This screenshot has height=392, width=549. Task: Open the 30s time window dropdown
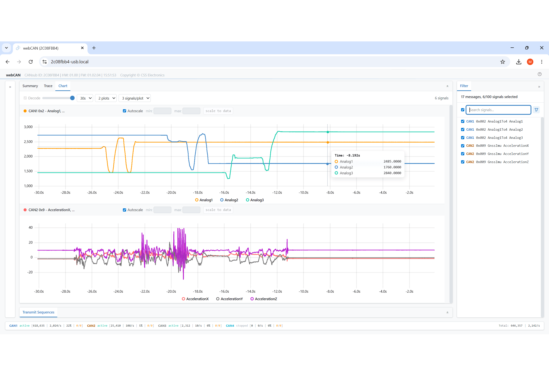[85, 98]
